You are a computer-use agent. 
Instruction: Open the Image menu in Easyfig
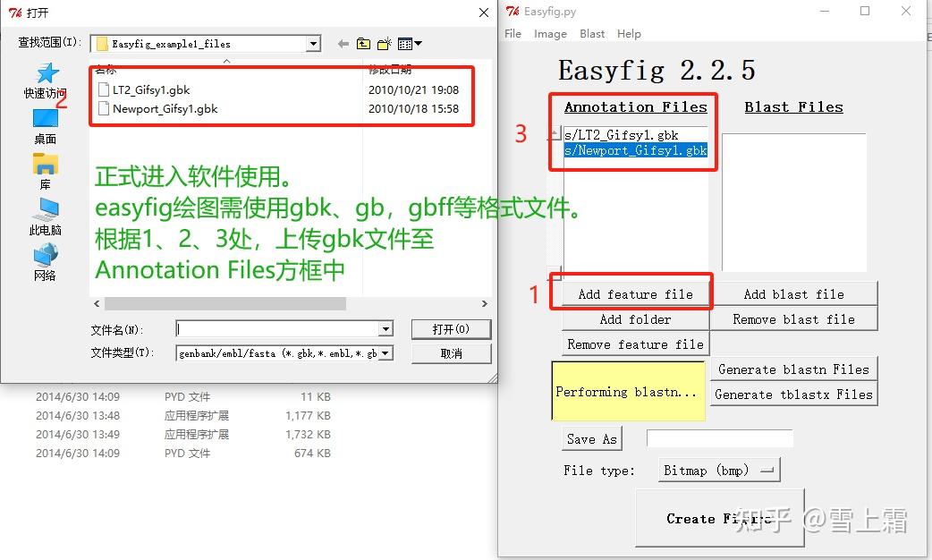click(x=550, y=33)
